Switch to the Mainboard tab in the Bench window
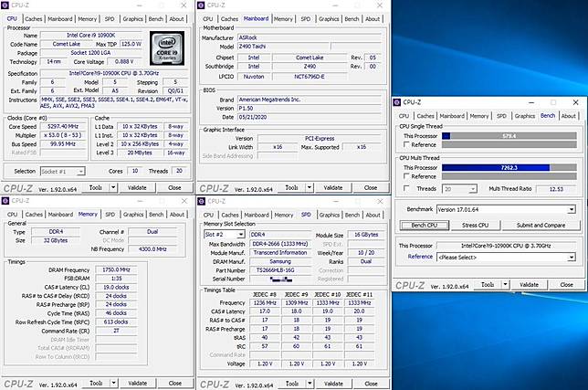588x390 pixels. (x=452, y=116)
